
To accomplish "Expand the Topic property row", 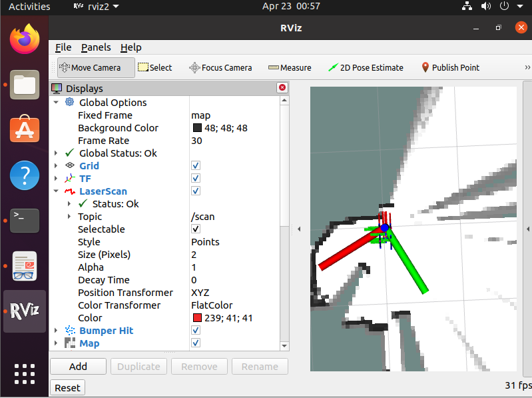I will [69, 216].
